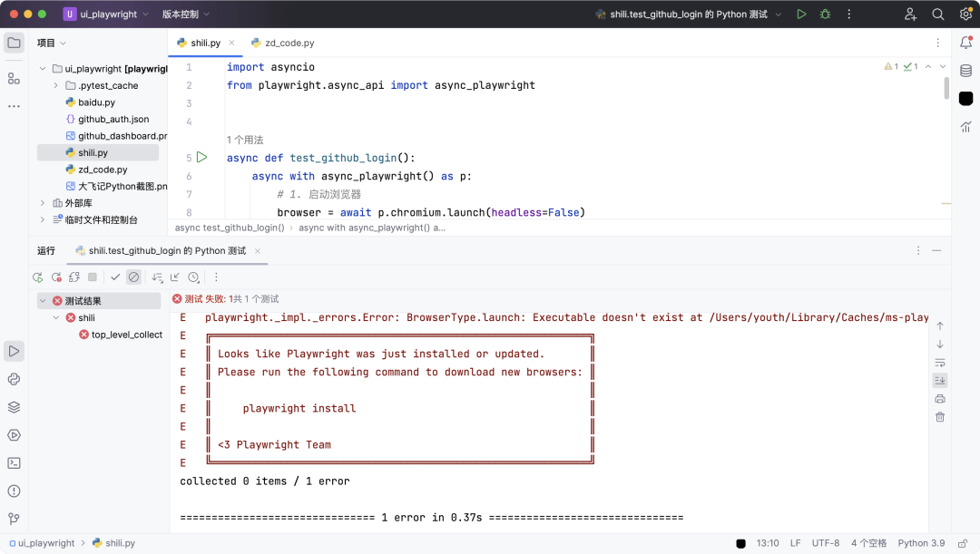Image resolution: width=980 pixels, height=554 pixels.
Task: Open the Database tool window
Action: click(965, 71)
